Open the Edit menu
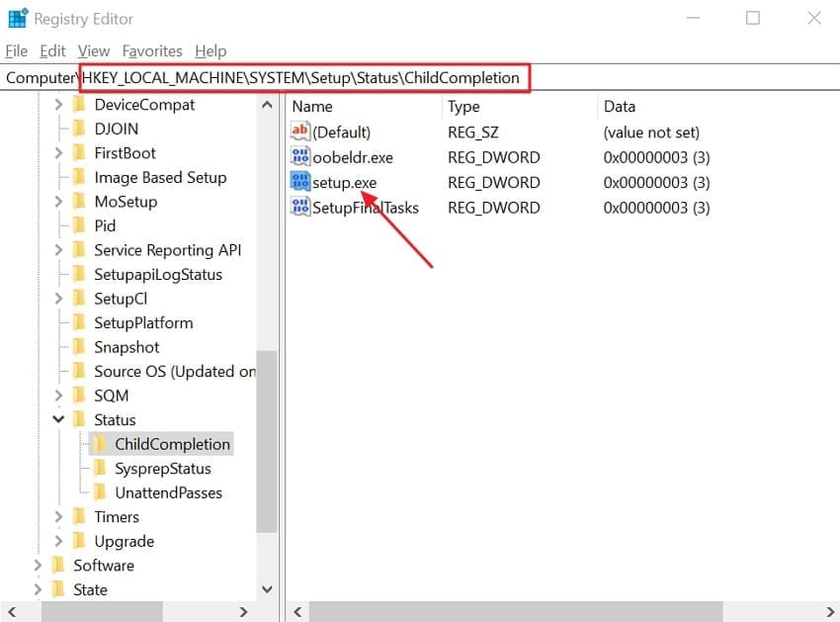 coord(52,50)
